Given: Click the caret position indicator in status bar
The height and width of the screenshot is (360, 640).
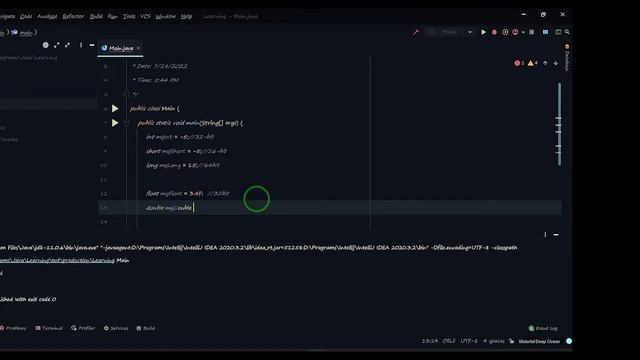Looking at the screenshot, I should coord(429,341).
